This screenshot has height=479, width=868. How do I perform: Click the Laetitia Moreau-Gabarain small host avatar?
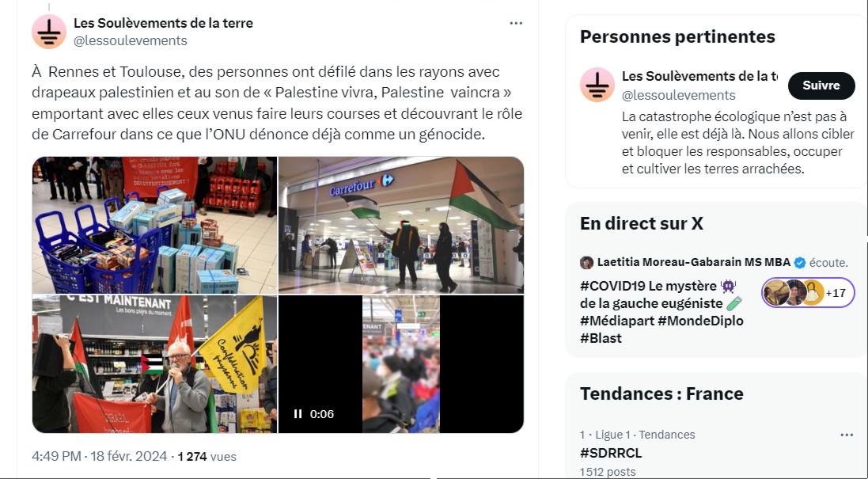pos(586,263)
